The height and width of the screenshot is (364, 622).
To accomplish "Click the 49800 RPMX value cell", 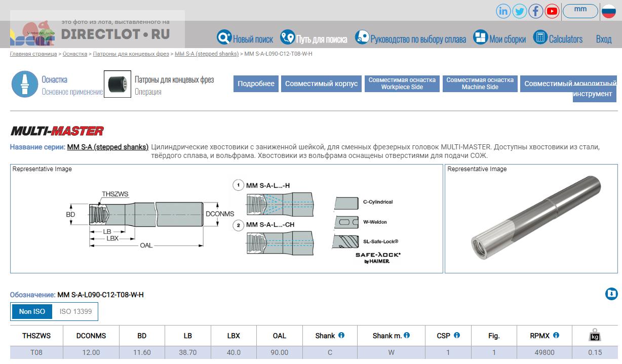I will click(545, 352).
